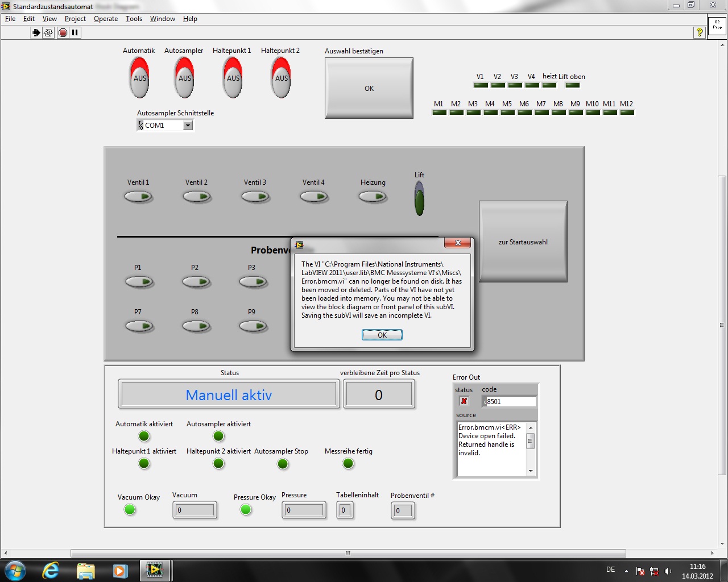Viewport: 728px width, 582px height.
Task: Toggle sample valve P7
Action: pyautogui.click(x=139, y=326)
